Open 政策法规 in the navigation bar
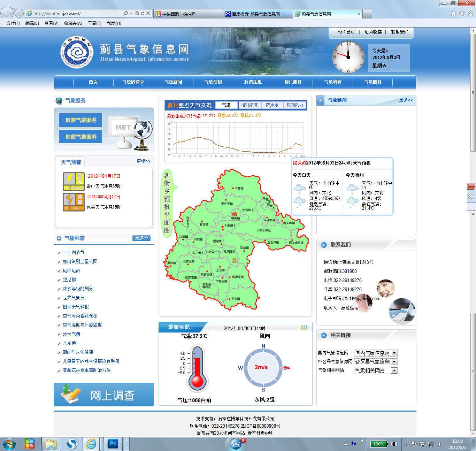 tap(253, 82)
